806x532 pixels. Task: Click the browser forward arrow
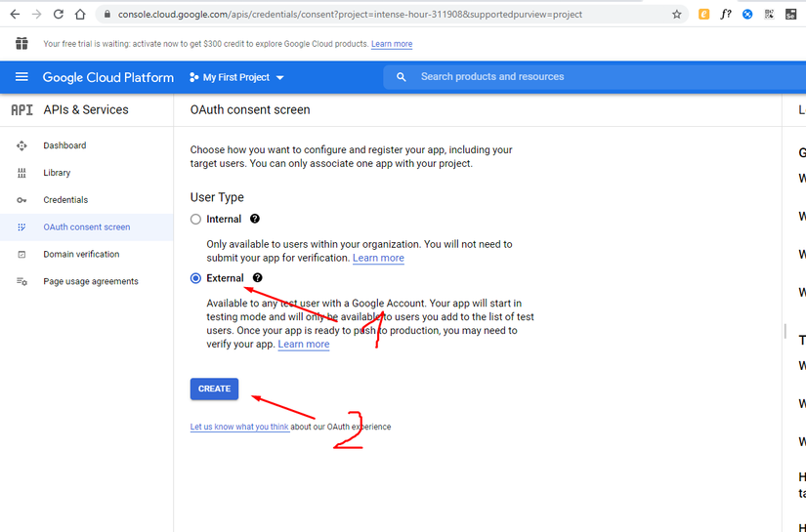tap(36, 15)
